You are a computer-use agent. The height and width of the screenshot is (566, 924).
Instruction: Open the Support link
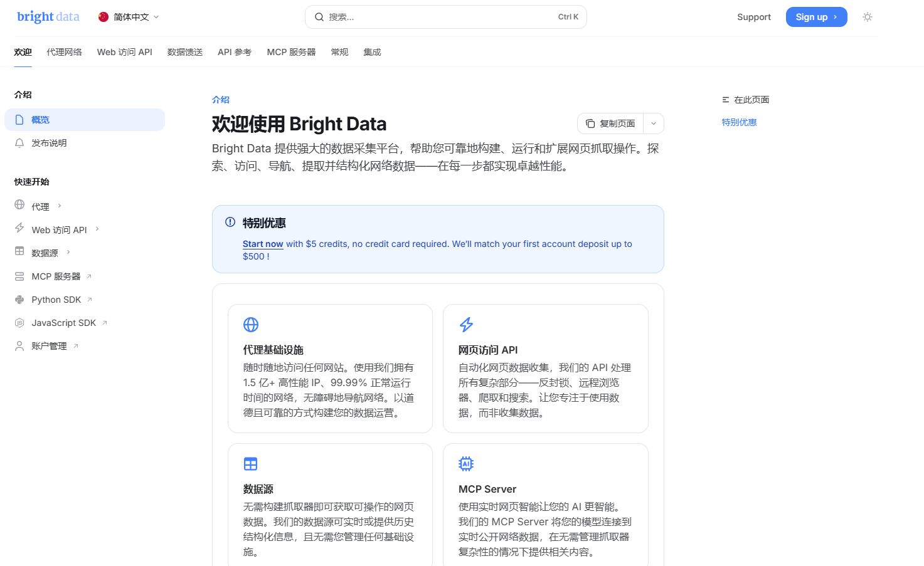click(754, 17)
